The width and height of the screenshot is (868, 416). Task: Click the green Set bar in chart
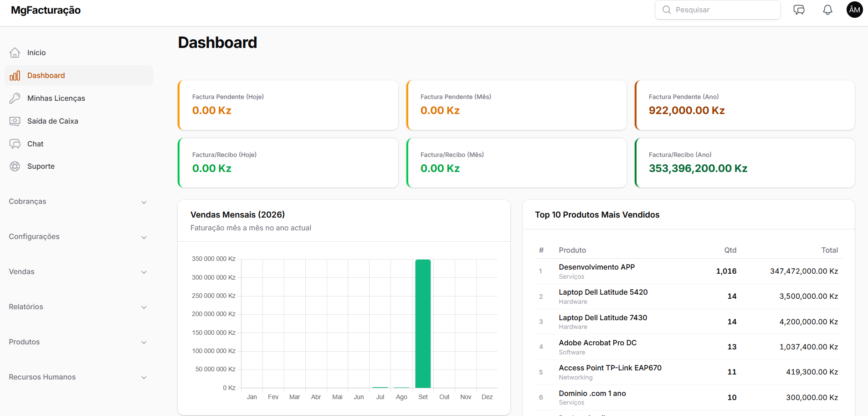(x=423, y=323)
